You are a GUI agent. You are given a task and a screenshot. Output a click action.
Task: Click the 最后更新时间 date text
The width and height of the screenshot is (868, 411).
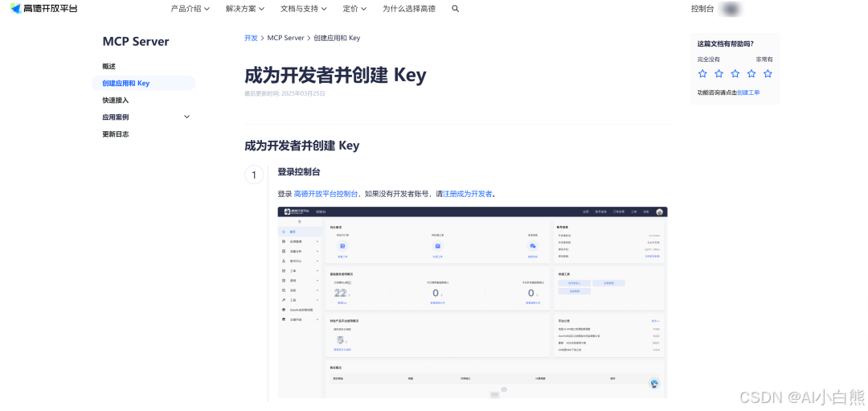pyautogui.click(x=285, y=93)
